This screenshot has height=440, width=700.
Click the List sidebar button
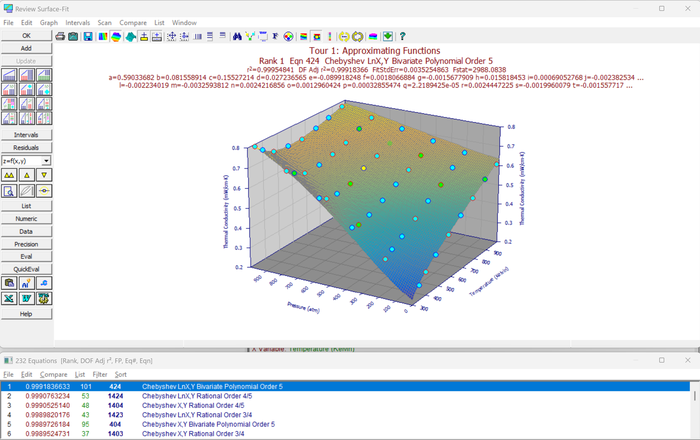click(26, 206)
